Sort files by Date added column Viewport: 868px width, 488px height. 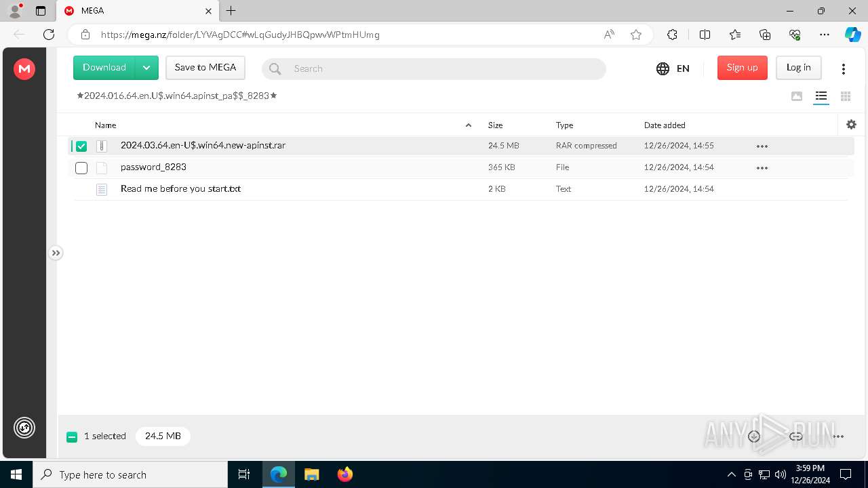[x=665, y=125]
